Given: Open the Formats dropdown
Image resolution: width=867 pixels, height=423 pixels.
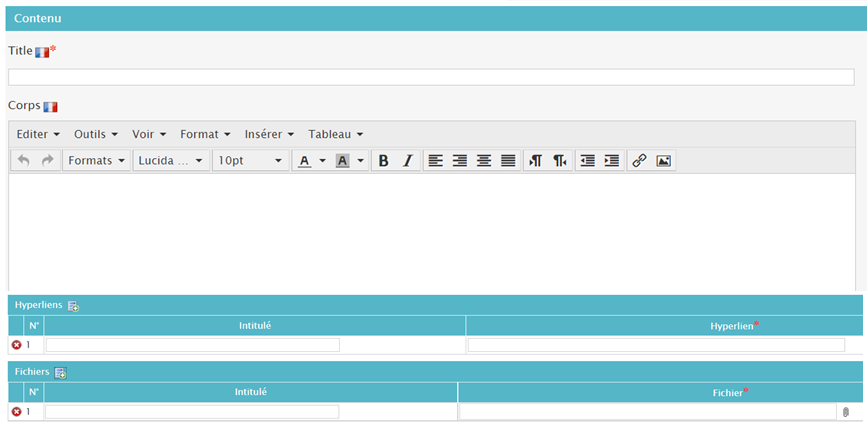Looking at the screenshot, I should click(97, 161).
